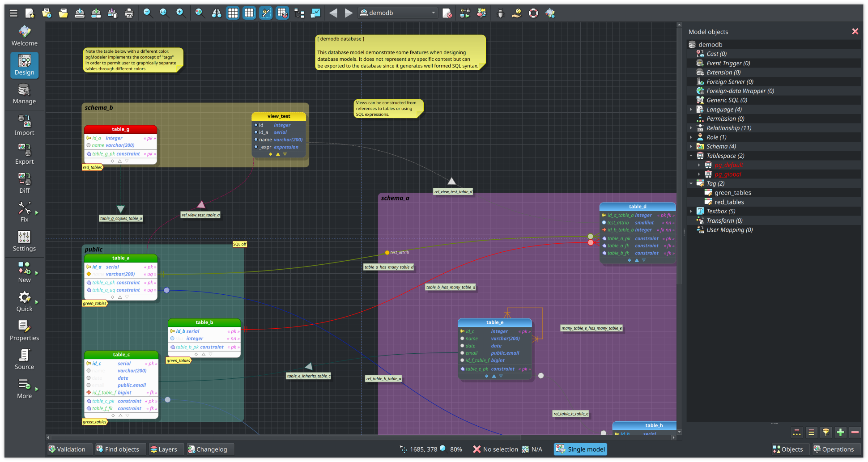Expand the Role (1) tree node

click(691, 137)
